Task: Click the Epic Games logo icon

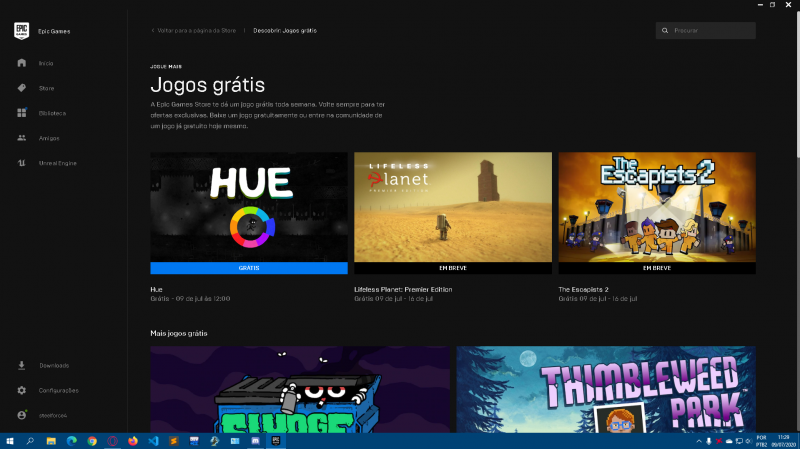Action: (x=21, y=30)
